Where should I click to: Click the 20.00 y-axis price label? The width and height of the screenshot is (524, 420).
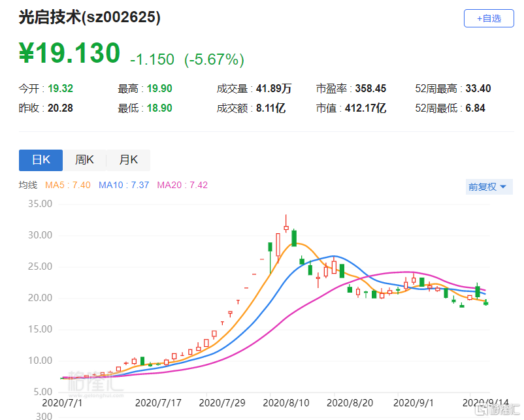(40, 298)
